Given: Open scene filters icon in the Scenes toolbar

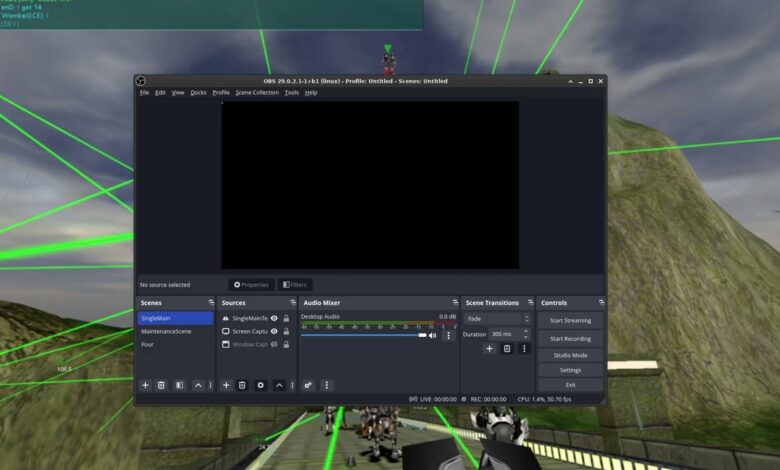Looking at the screenshot, I should [179, 385].
